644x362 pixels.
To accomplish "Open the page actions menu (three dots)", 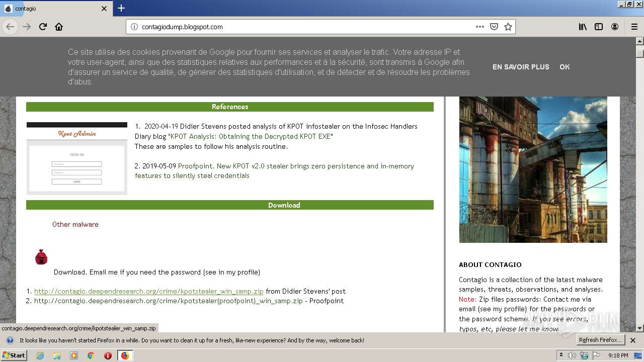I will tap(480, 27).
